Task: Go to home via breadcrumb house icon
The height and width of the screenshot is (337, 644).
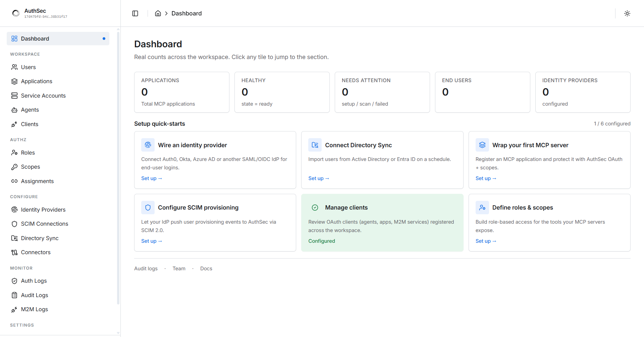Action: [158, 13]
